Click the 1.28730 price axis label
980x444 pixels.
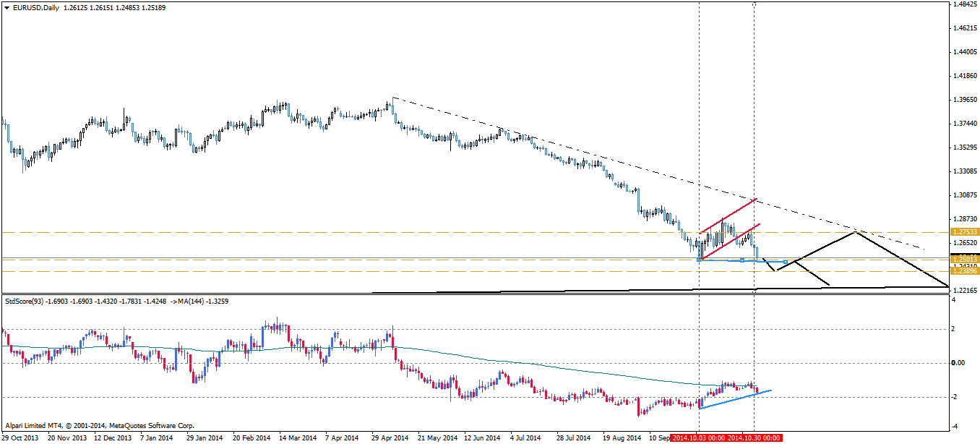(965, 218)
